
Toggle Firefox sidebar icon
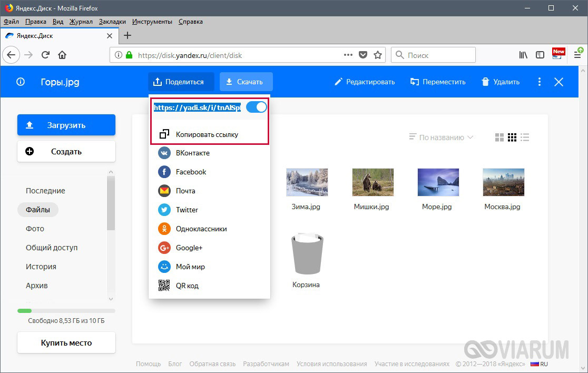[540, 55]
